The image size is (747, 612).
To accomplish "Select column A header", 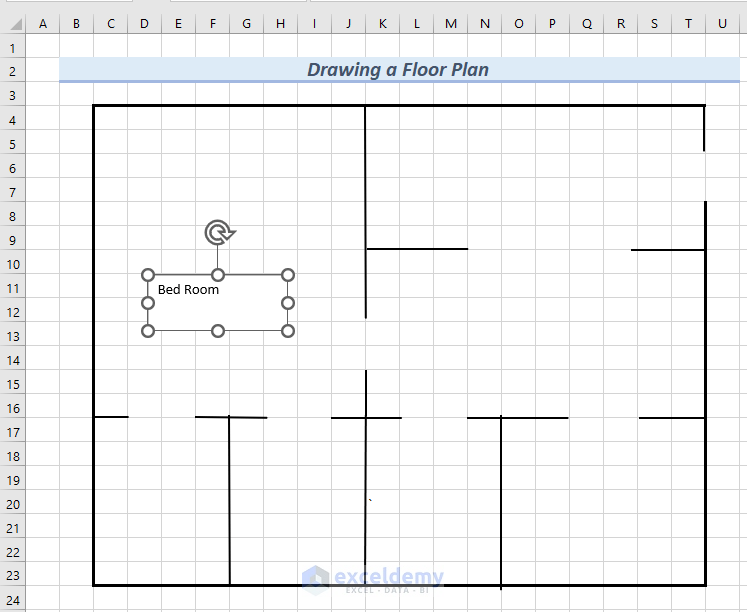I will click(43, 24).
